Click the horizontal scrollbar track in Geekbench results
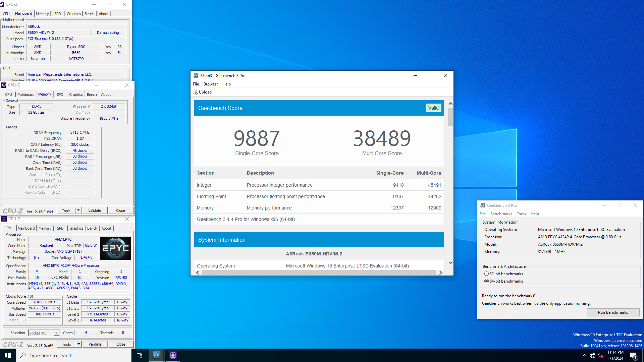 tap(319, 273)
